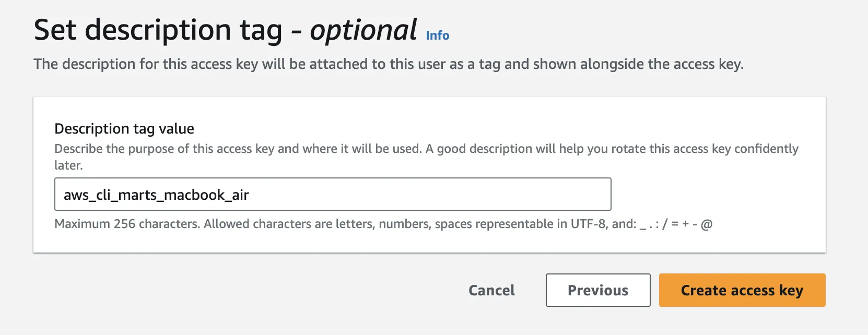Viewport: 868px width, 335px height.
Task: Click the aws_cli_marts_macbook_air text in the field
Action: pos(156,195)
